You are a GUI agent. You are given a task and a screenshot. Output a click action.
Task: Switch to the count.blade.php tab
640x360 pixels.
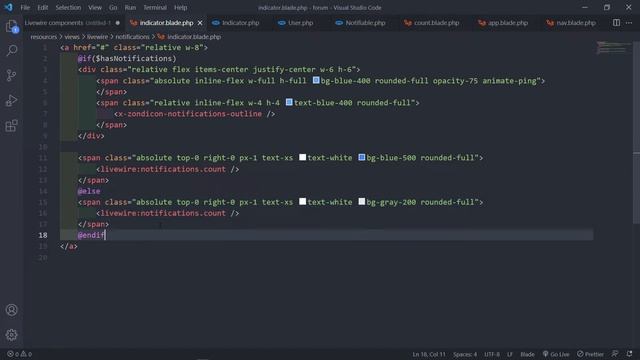[x=432, y=23]
